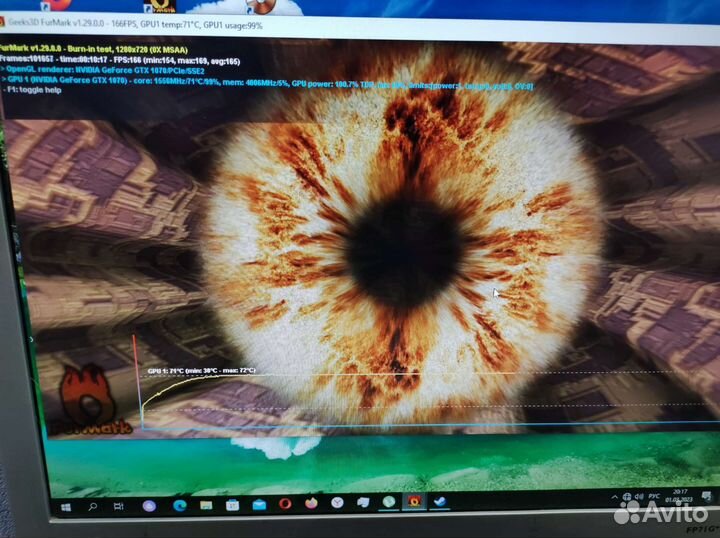Click the GPU 1 core clock info line
720x538 pixels.
(267, 84)
